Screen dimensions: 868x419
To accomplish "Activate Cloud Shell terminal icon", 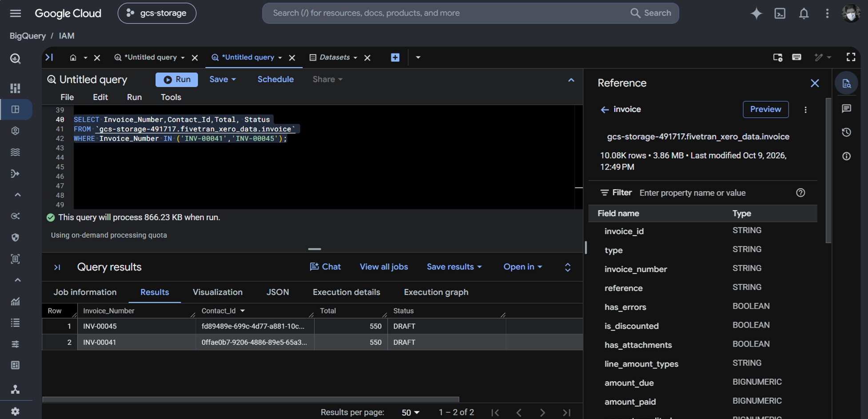I will (780, 13).
